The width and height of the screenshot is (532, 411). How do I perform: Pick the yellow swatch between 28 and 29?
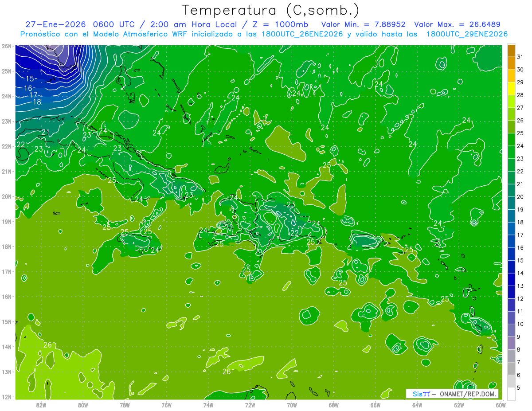click(x=511, y=89)
